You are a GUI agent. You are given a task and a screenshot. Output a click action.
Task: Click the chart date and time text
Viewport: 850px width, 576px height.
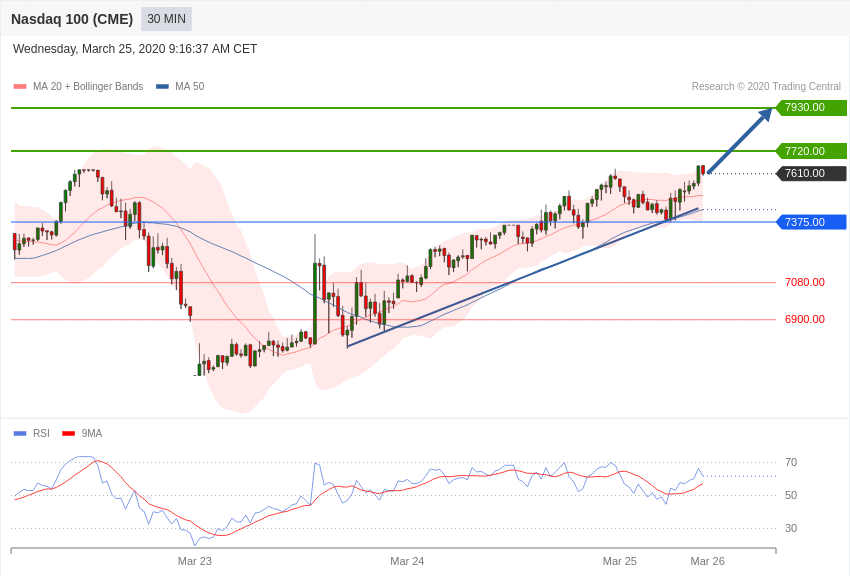click(135, 49)
